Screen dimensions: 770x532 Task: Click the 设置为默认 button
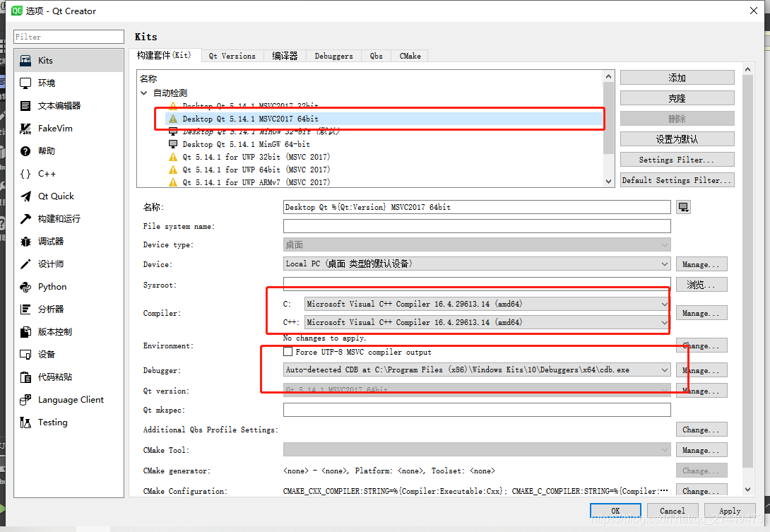tap(677, 139)
